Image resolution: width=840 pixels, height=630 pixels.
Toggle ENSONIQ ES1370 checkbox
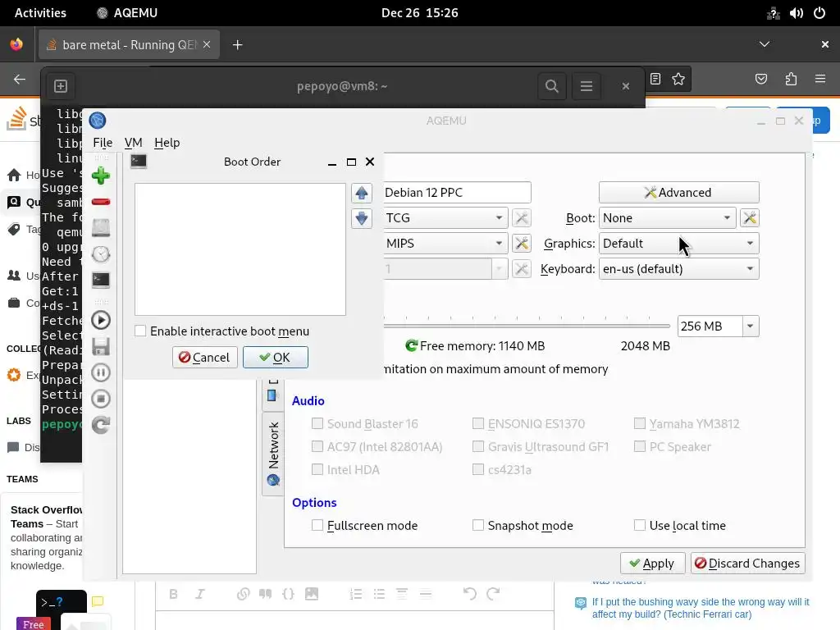point(478,424)
